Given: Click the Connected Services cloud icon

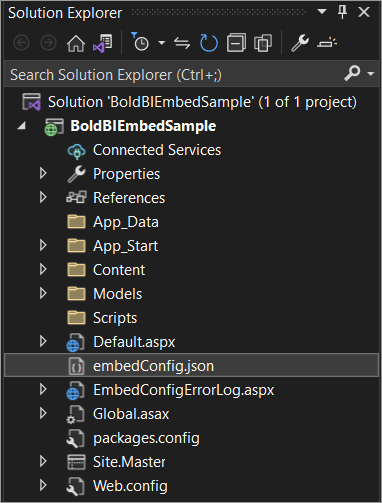Looking at the screenshot, I should tap(76, 151).
